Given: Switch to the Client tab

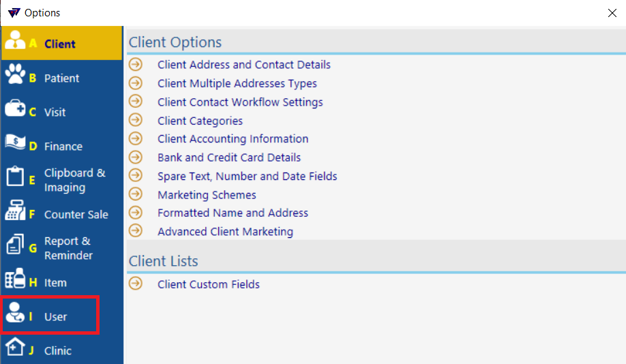Looking at the screenshot, I should 61,43.
